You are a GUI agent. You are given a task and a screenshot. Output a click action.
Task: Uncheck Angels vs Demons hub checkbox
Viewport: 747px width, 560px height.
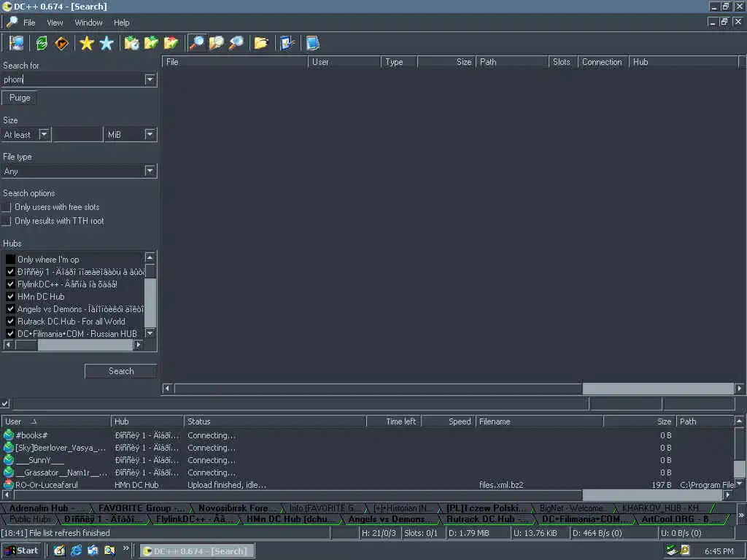click(10, 308)
